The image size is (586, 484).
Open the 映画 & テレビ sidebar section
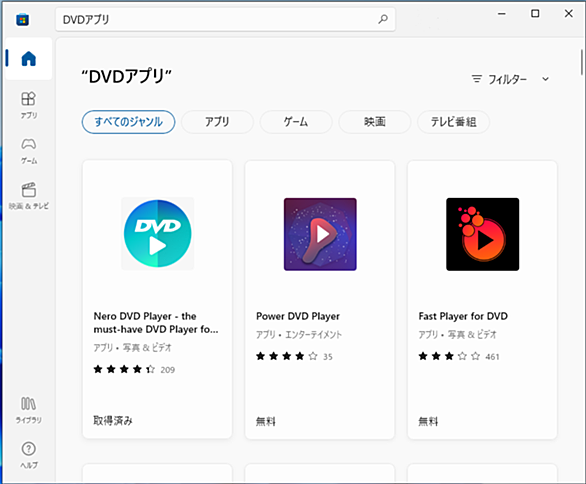click(29, 196)
